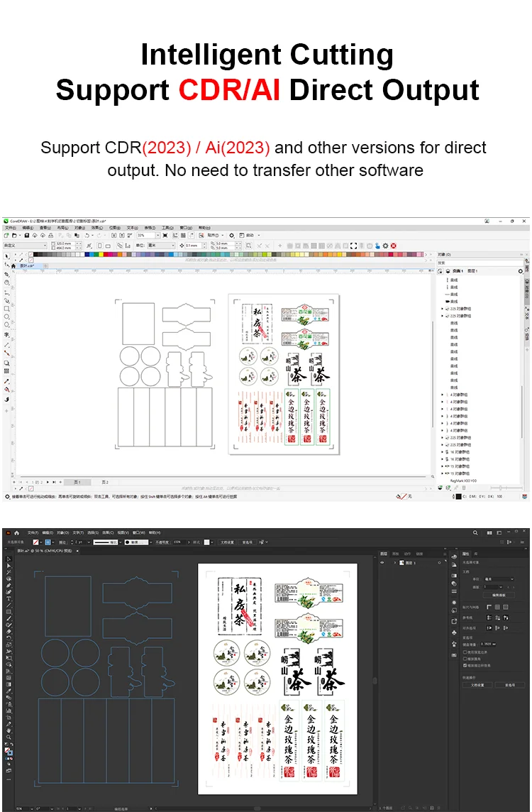The image size is (532, 812).
Task: Click the show grid icon in Properties panel
Action: click(x=497, y=607)
